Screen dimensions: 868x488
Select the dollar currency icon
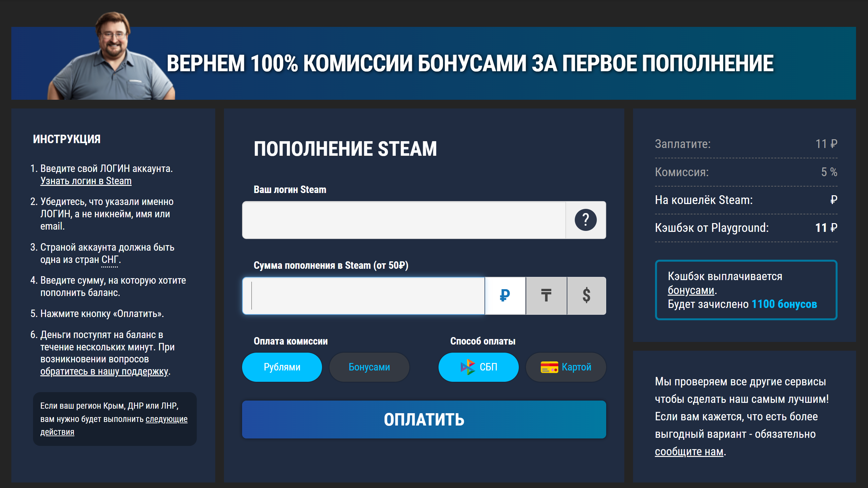tap(586, 295)
